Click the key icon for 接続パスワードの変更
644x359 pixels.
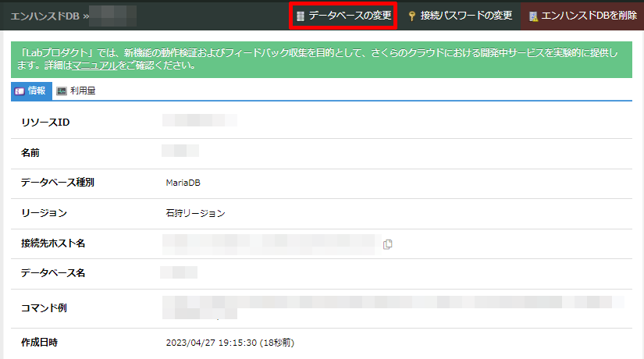pos(411,16)
